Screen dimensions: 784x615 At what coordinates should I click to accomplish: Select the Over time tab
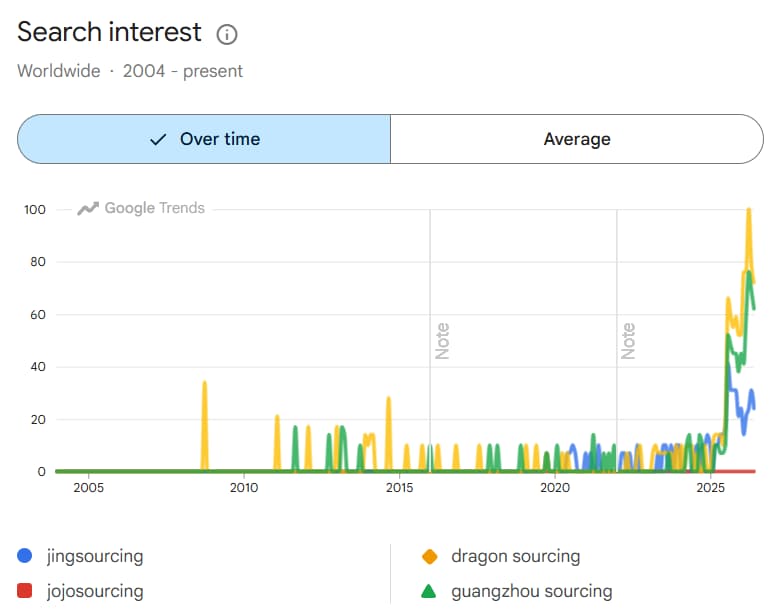click(x=204, y=139)
